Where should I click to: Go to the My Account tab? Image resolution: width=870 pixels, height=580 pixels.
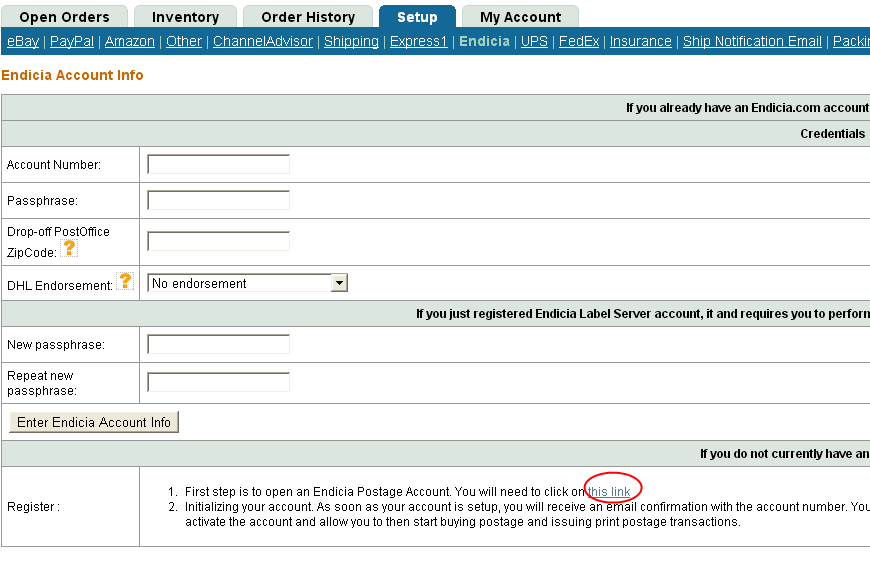click(520, 17)
